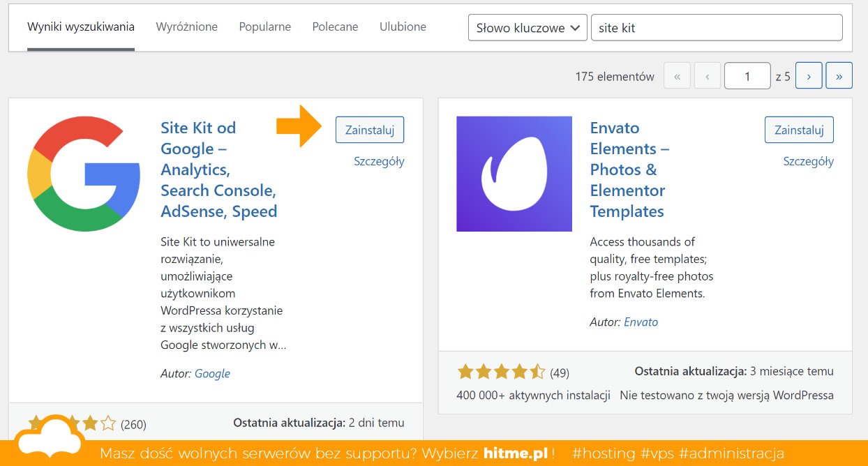This screenshot has width=868, height=466.
Task: Click the first page double-arrow button
Action: tap(677, 76)
